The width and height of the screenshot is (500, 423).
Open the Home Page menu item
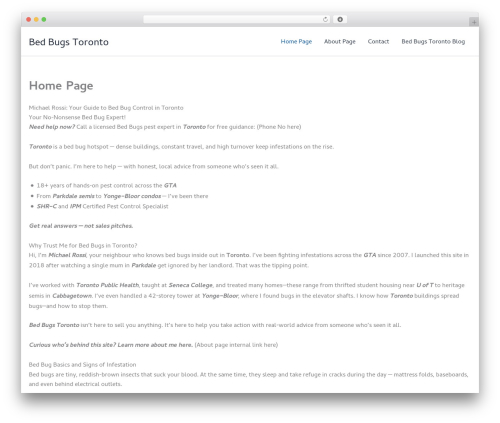pyautogui.click(x=296, y=42)
